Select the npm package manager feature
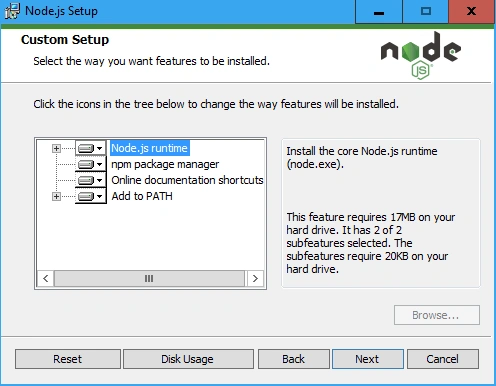 (x=165, y=164)
